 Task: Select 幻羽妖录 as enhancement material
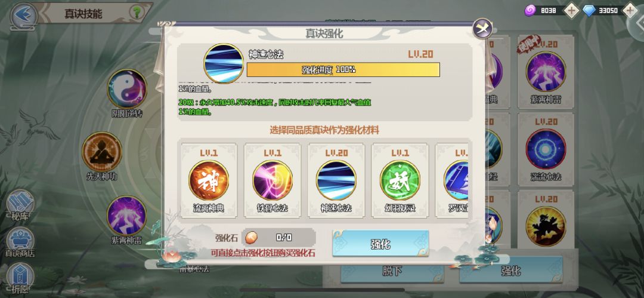coord(400,180)
